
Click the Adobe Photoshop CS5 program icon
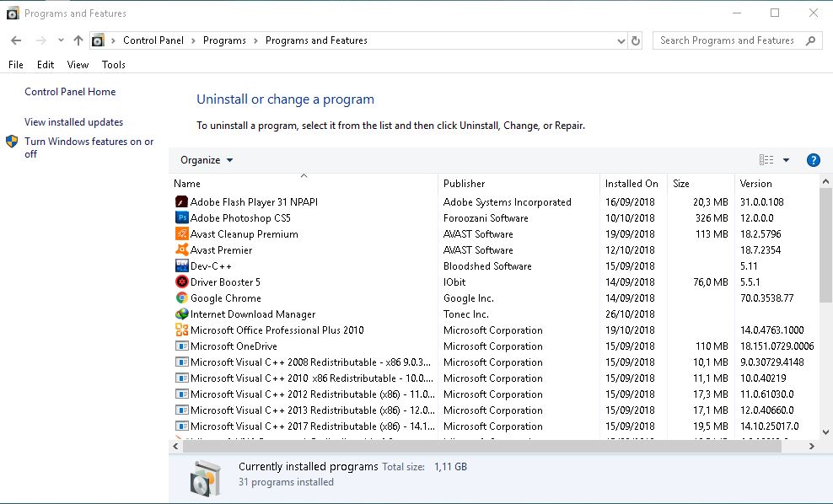pos(181,217)
